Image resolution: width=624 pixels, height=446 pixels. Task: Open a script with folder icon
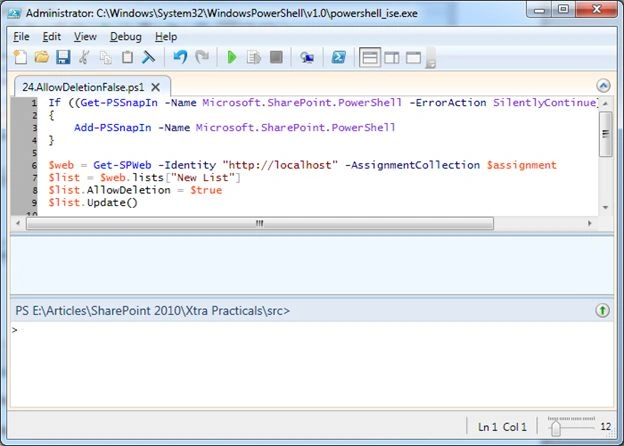(x=41, y=57)
